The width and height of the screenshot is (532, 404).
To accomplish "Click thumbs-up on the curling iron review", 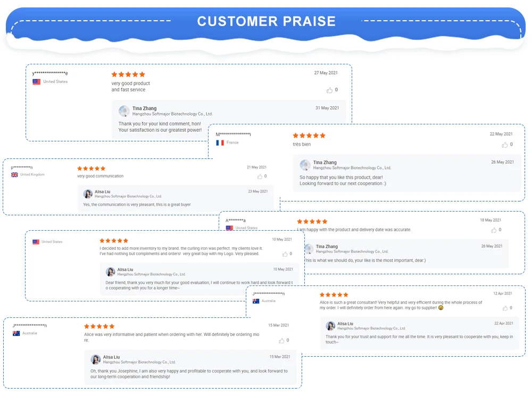I will click(285, 254).
